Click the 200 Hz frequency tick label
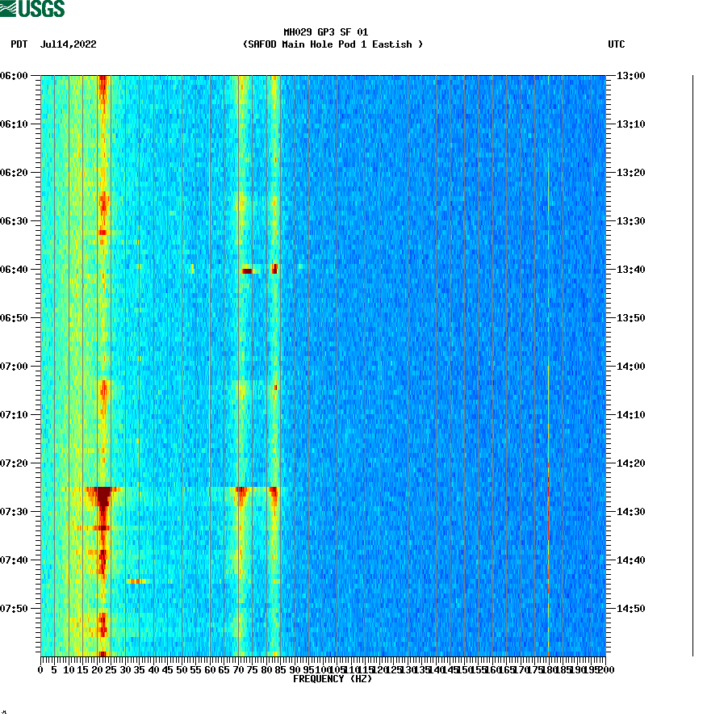728x721 pixels. pos(605,669)
